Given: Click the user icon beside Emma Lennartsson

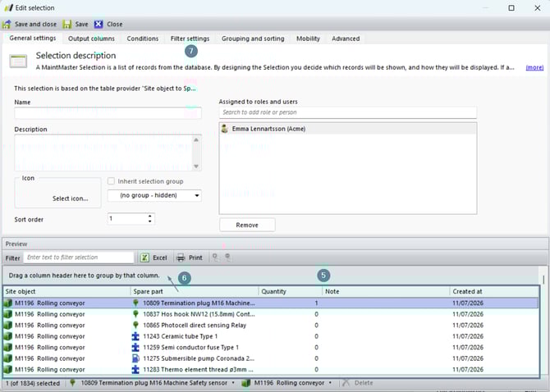Looking at the screenshot, I should tap(224, 129).
